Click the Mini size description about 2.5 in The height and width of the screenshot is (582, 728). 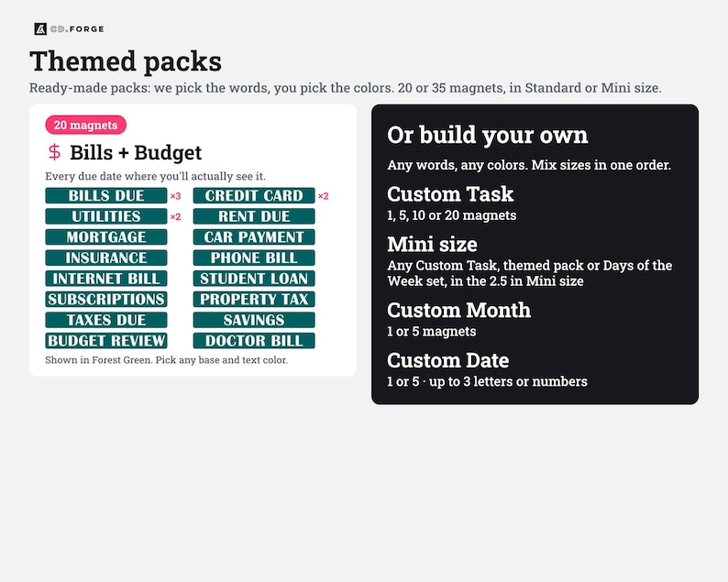[529, 273]
